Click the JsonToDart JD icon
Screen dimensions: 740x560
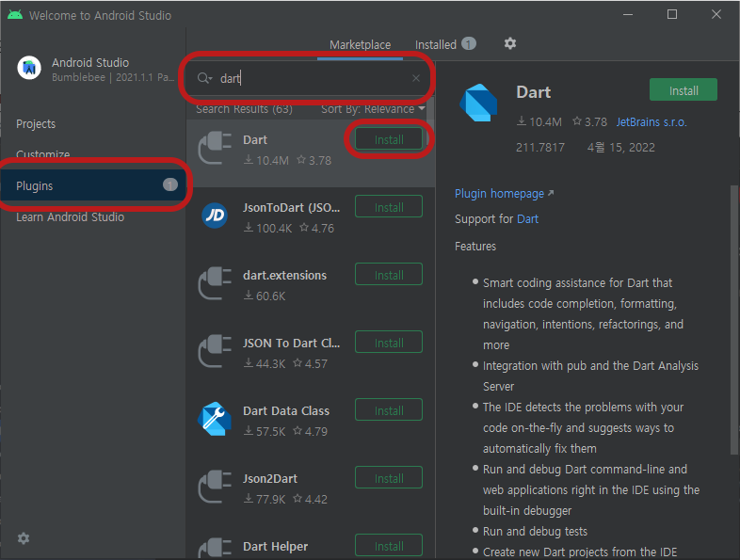[215, 216]
